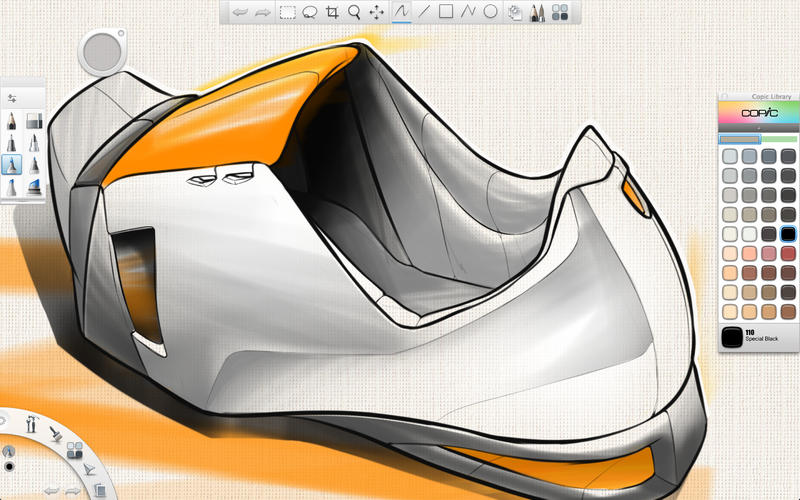Open the color swatches grid panel
This screenshot has width=800, height=500.
(x=561, y=12)
